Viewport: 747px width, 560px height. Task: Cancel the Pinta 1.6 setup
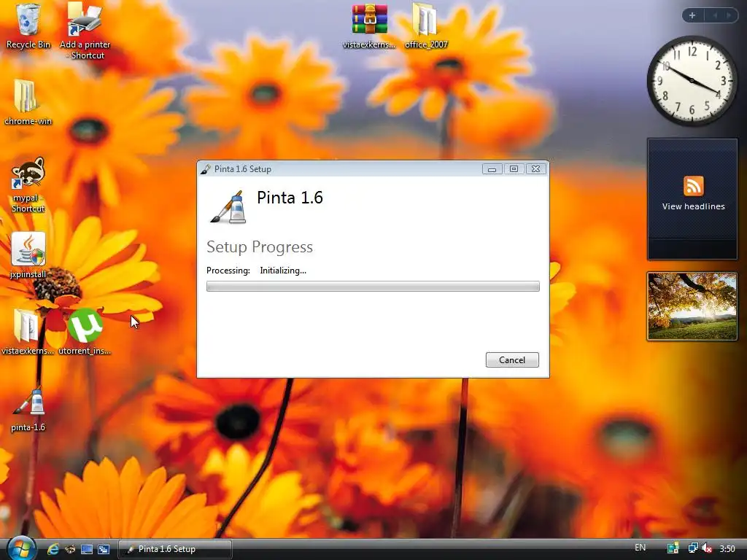512,360
